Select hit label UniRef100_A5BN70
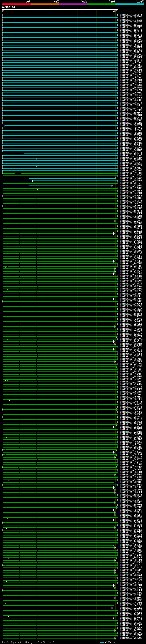This screenshot has width=146, height=644. tap(131, 22)
